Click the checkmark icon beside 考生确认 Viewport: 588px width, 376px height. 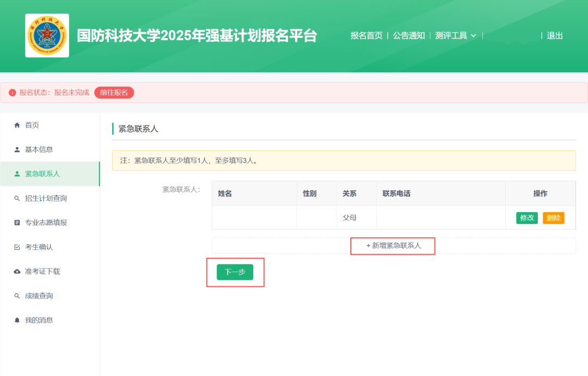17,247
